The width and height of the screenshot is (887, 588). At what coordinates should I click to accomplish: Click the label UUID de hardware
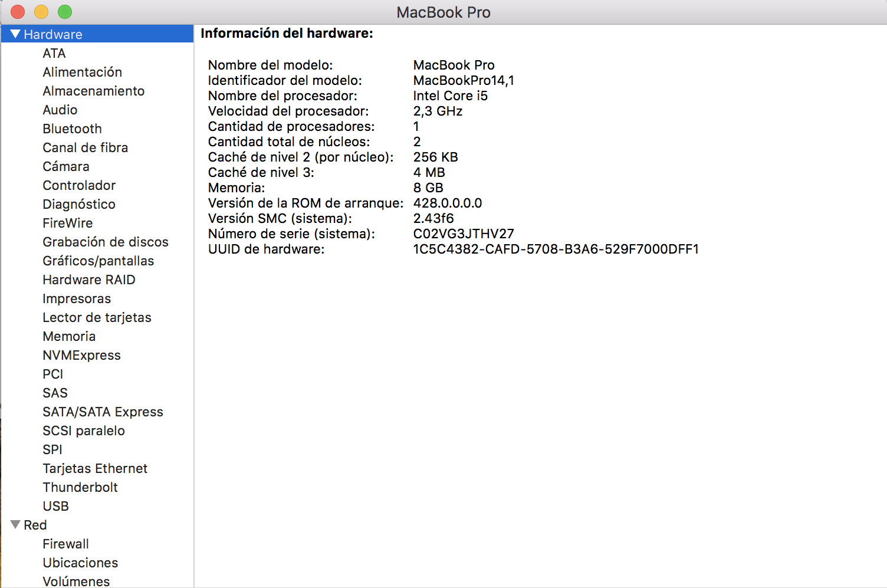coord(267,249)
